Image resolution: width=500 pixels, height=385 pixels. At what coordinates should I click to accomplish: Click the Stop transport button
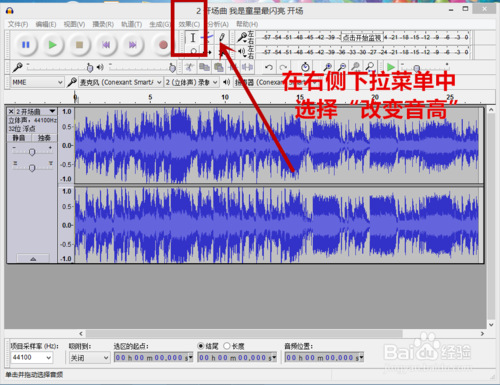79,45
